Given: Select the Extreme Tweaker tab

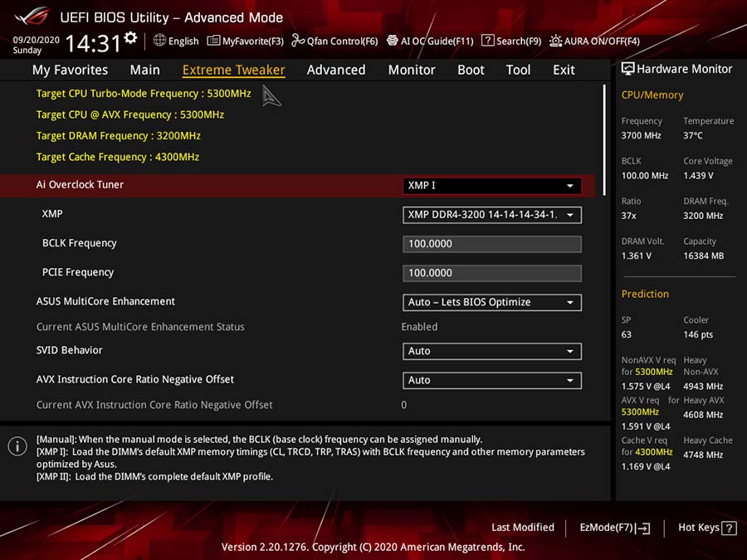Looking at the screenshot, I should click(233, 70).
